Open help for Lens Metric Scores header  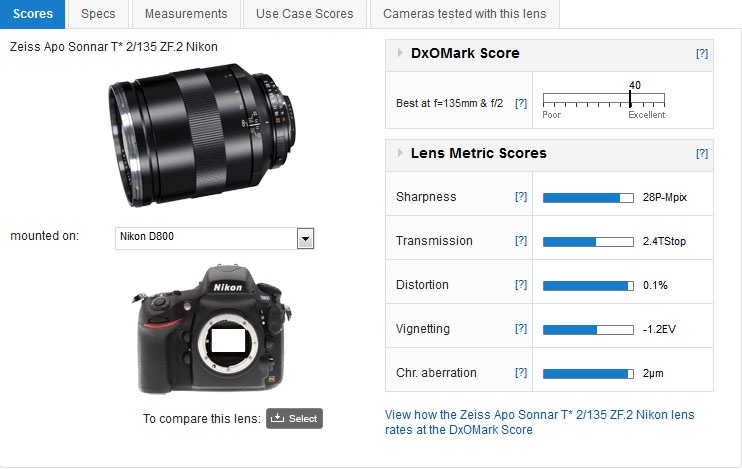click(702, 153)
